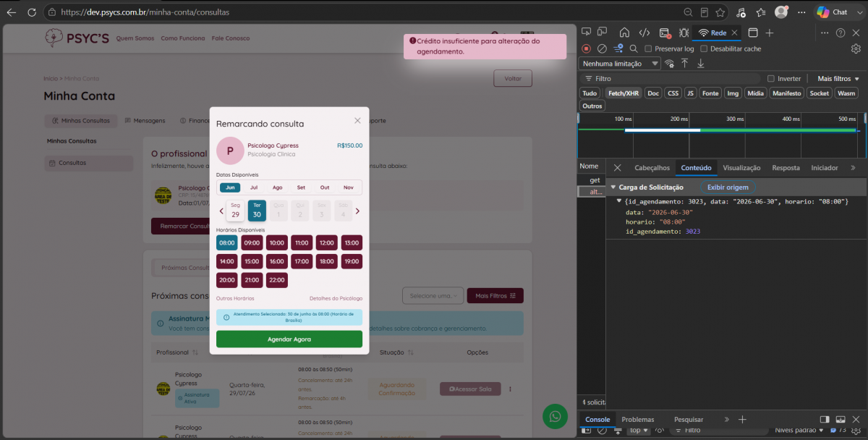Open Detalhes do Psicólogo link

(336, 298)
